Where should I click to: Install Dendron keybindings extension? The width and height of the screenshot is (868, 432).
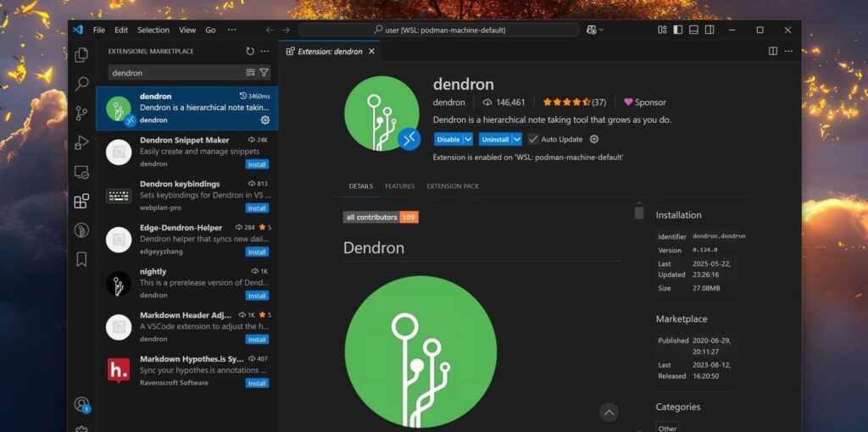tap(257, 208)
